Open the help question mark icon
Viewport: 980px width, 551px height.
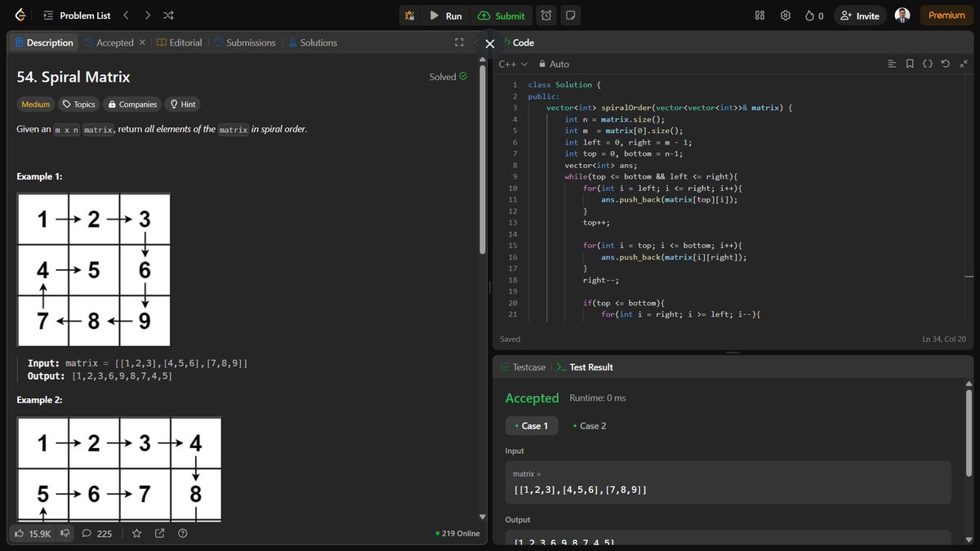coord(182,533)
